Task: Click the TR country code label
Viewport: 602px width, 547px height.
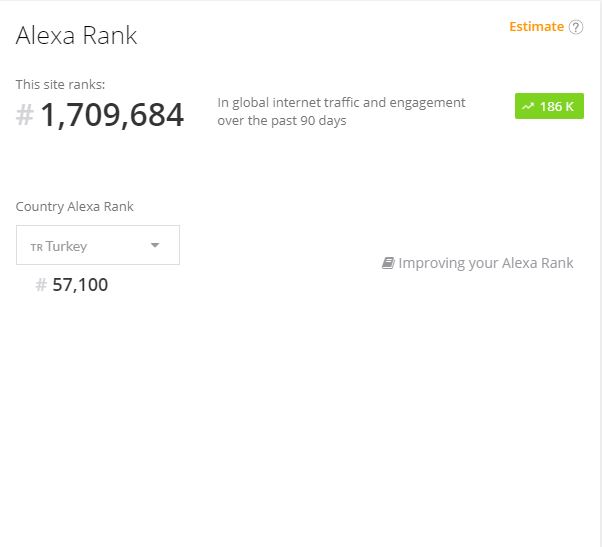Action: pyautogui.click(x=36, y=247)
